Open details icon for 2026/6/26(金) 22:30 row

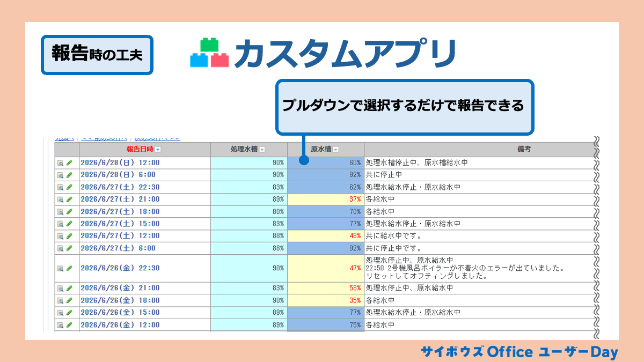click(x=61, y=268)
